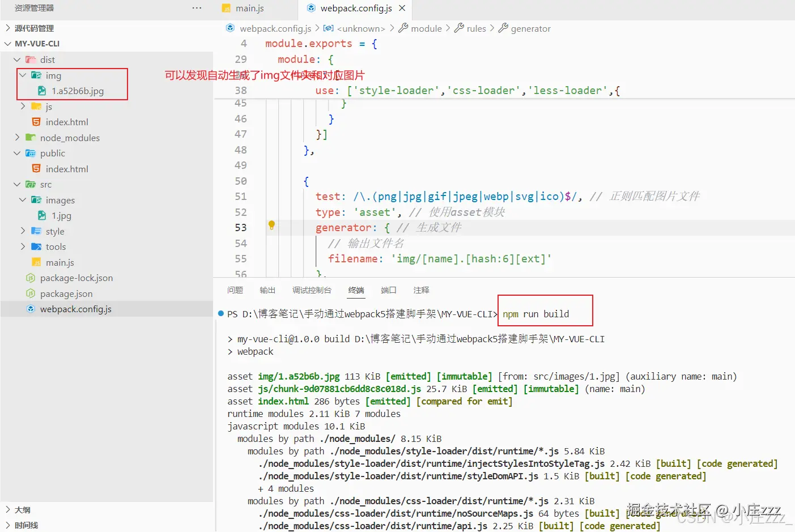
Task: Click line number 53 in the gutter
Action: pos(241,227)
